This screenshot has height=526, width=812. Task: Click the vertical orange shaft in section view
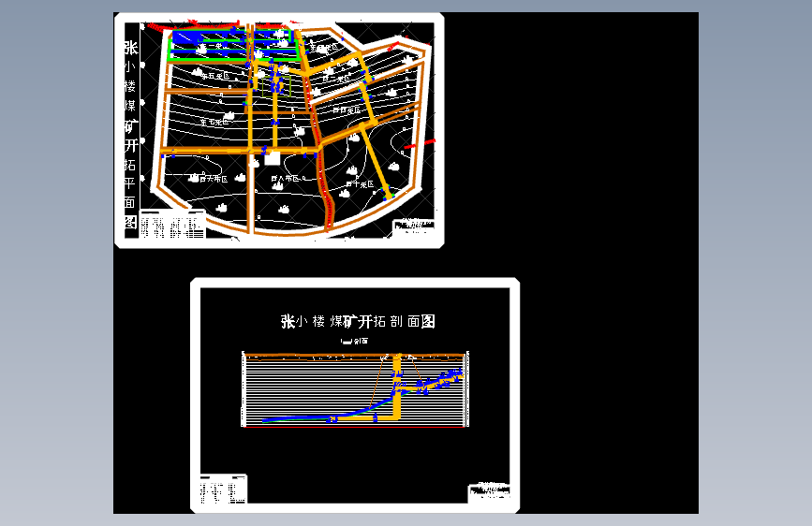tap(397, 387)
